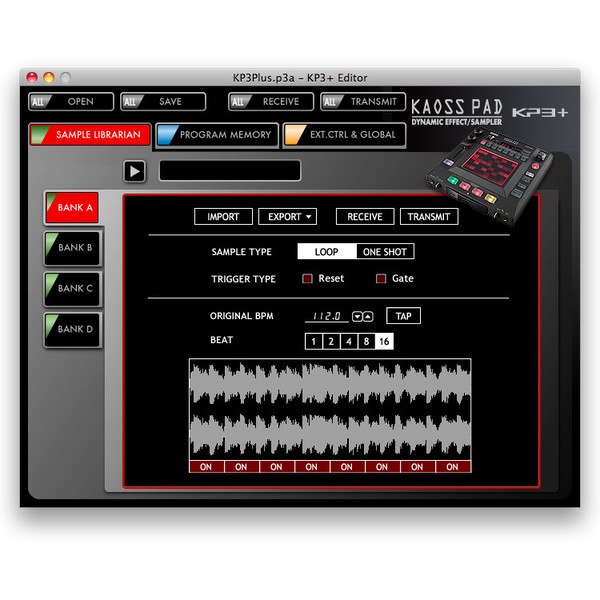
Task: Toggle the first ON slice button
Action: click(206, 467)
